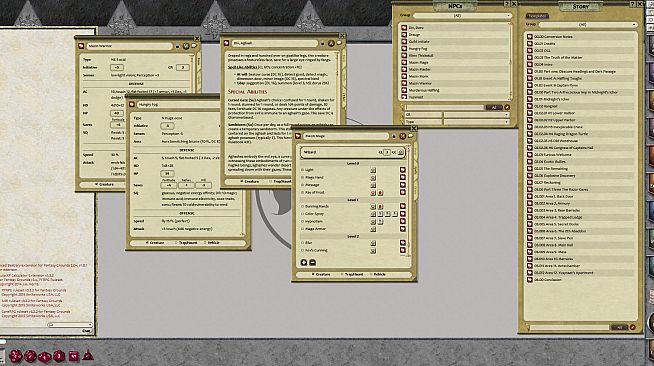
Task: Click the Initiative value box in Mazin Warrior
Action: point(117,67)
